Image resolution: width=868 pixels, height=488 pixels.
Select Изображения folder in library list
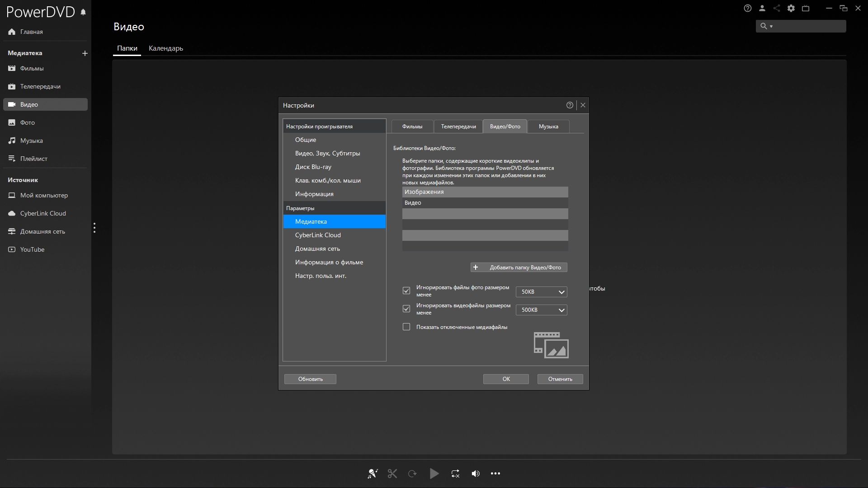[485, 192]
